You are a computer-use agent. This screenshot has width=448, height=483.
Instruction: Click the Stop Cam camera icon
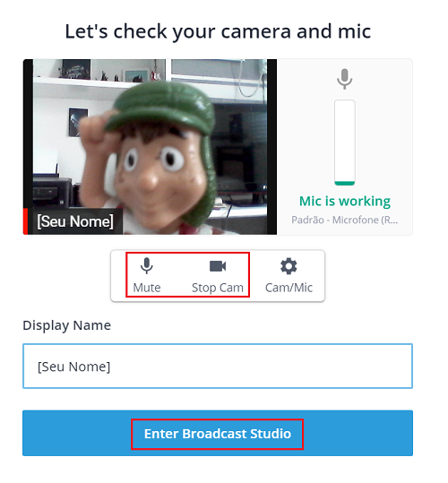(x=218, y=266)
